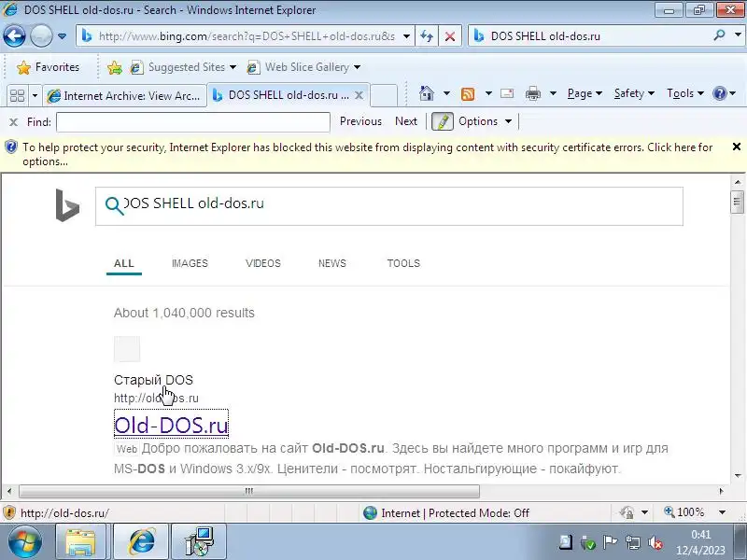Dismiss the yellow security information bar

point(736,147)
